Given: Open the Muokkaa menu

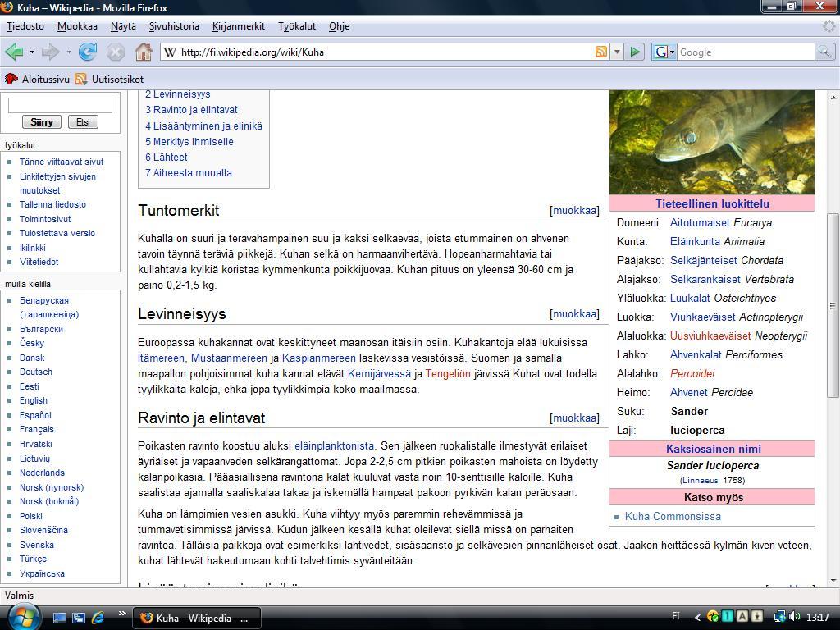Looking at the screenshot, I should 77,26.
